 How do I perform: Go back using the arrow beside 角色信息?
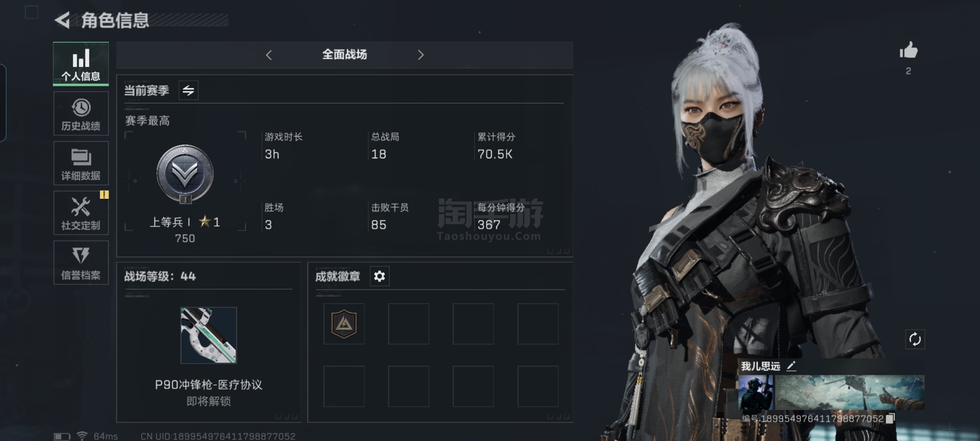[62, 20]
